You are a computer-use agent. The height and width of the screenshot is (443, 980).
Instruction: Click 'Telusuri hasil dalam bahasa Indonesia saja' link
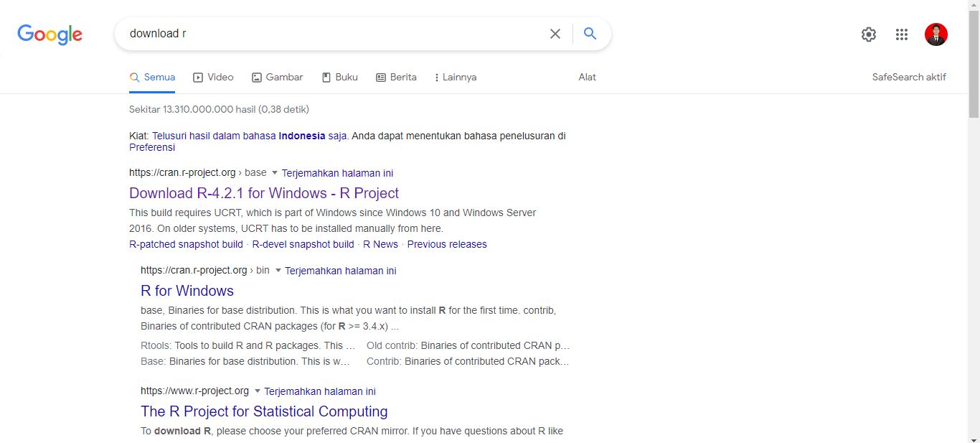click(x=250, y=136)
